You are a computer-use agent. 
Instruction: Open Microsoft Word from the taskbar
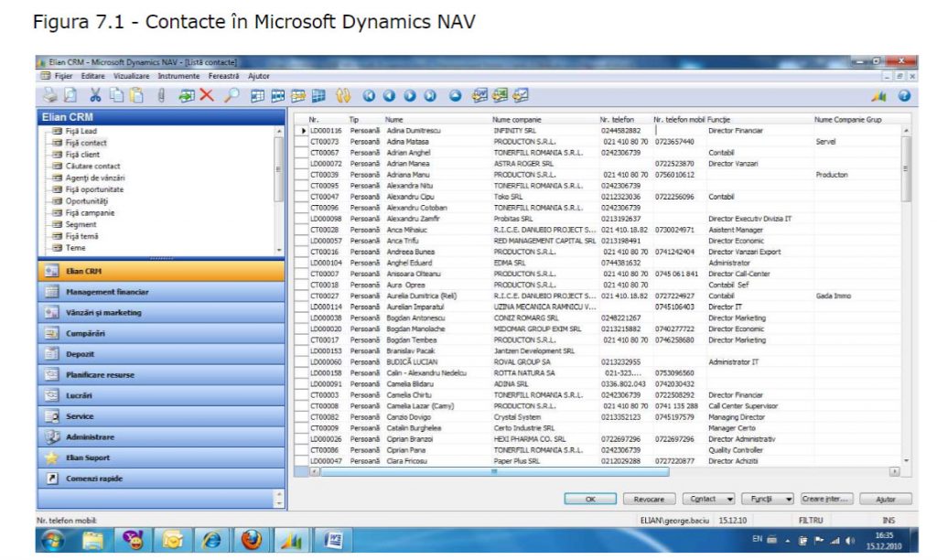[333, 540]
